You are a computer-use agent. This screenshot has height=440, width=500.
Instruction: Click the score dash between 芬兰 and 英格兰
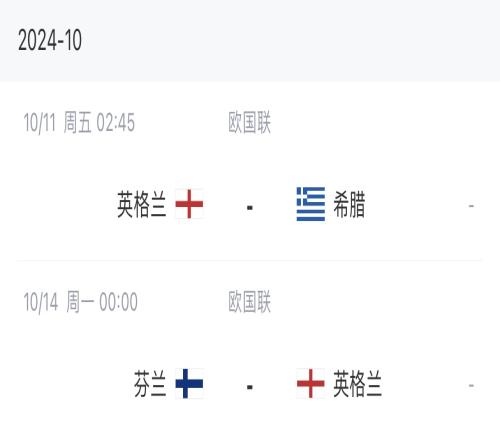(250, 387)
